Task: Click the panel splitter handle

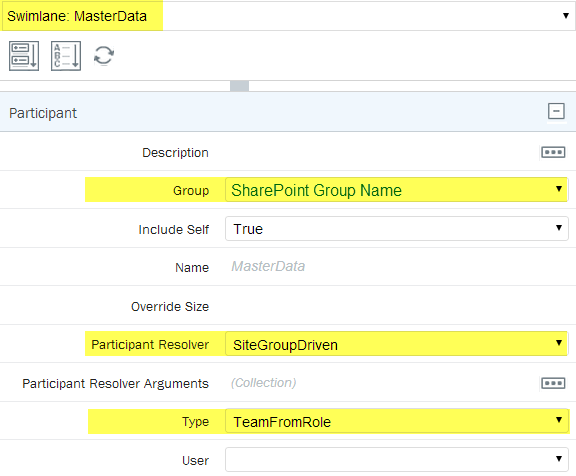Action: 240,86
